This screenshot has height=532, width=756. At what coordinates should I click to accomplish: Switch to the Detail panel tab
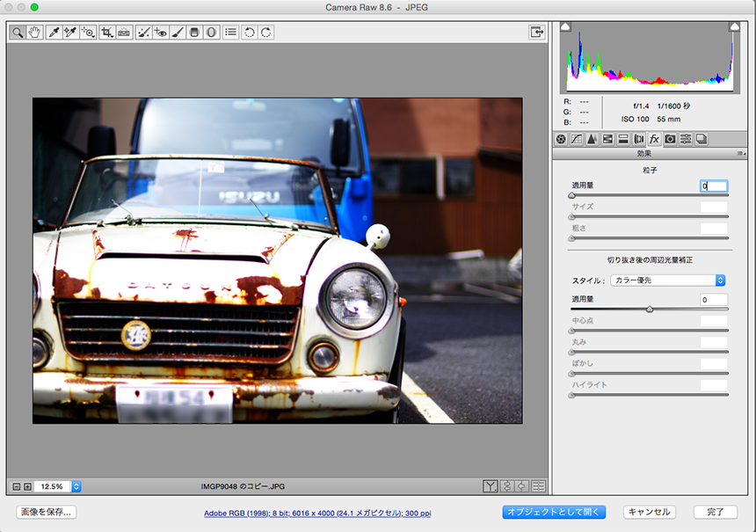(x=592, y=140)
